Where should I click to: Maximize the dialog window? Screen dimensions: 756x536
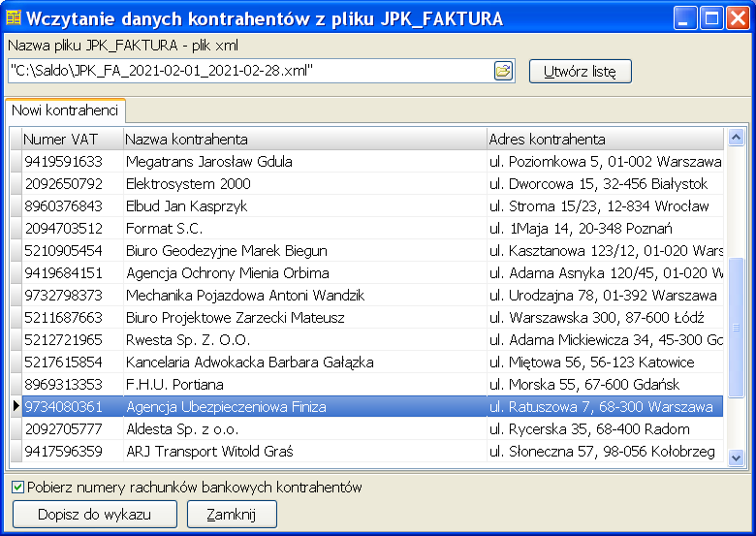click(x=712, y=17)
